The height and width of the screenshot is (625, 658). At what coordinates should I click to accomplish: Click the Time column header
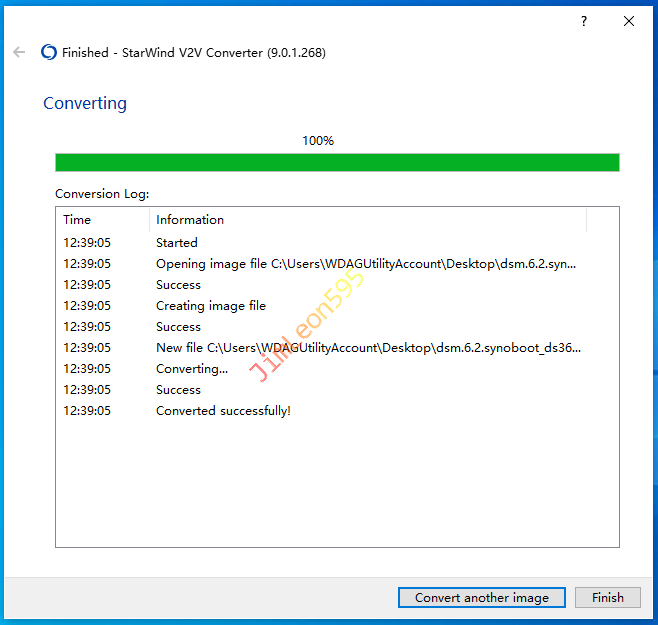[x=77, y=220]
